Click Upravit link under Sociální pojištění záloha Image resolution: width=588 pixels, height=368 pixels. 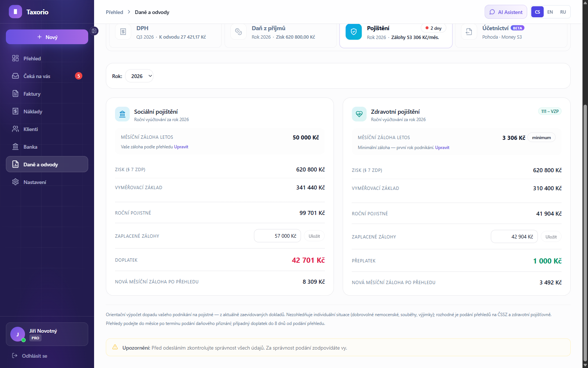tap(181, 147)
